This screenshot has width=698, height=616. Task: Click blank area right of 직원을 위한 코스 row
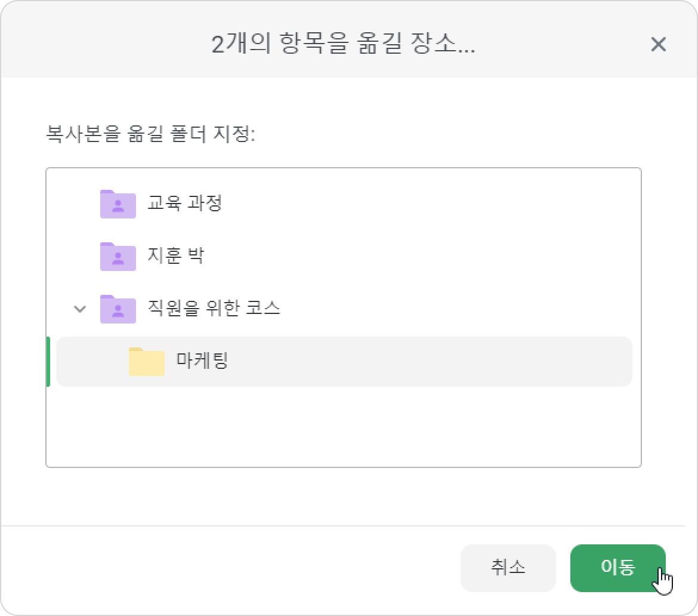pyautogui.click(x=459, y=309)
